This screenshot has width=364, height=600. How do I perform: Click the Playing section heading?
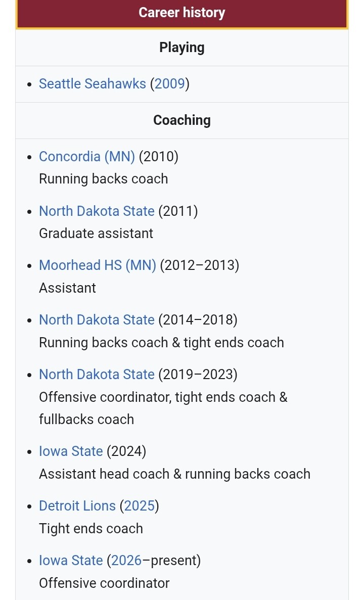point(182,48)
